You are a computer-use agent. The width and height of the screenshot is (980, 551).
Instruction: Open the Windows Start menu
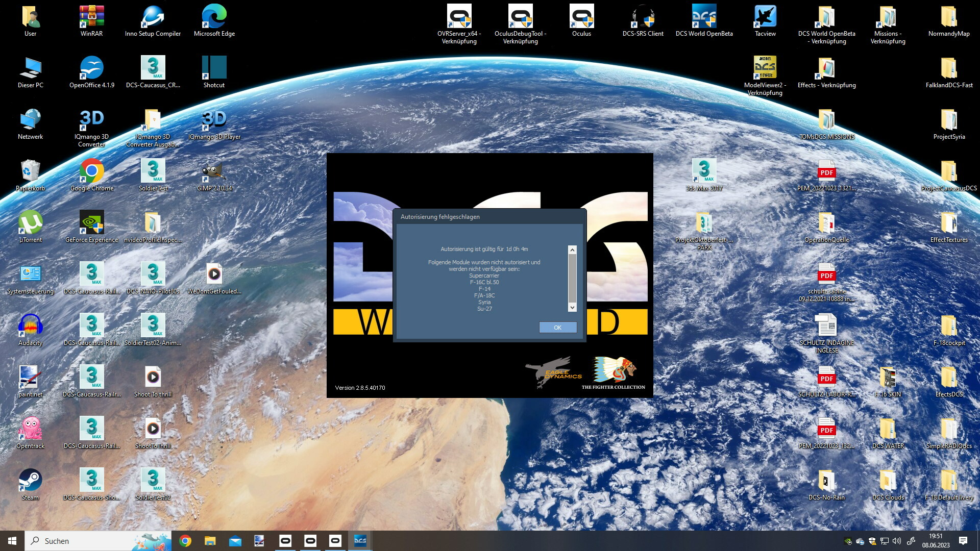tap(12, 541)
